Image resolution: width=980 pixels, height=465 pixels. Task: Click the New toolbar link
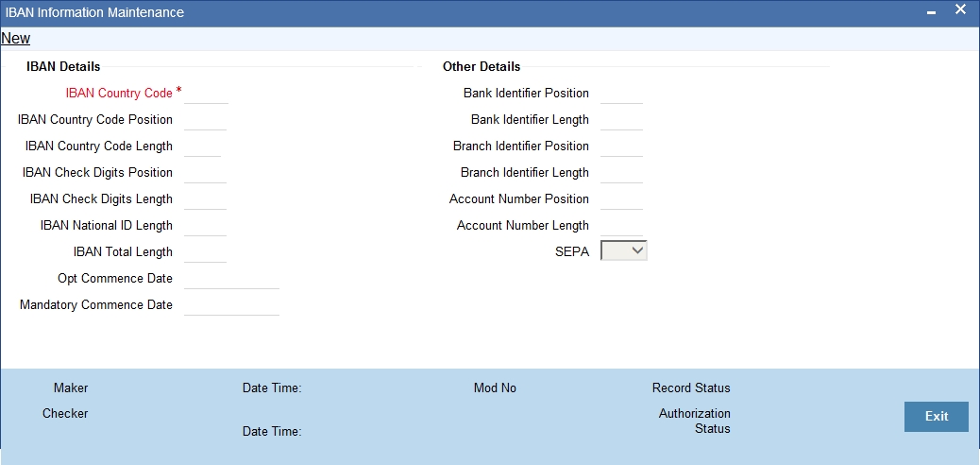[x=16, y=38]
